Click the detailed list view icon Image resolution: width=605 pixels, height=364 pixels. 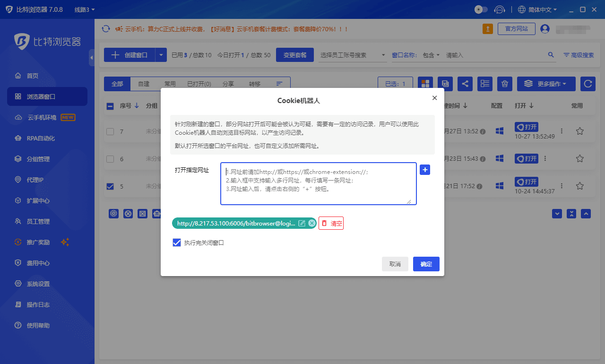pos(484,84)
